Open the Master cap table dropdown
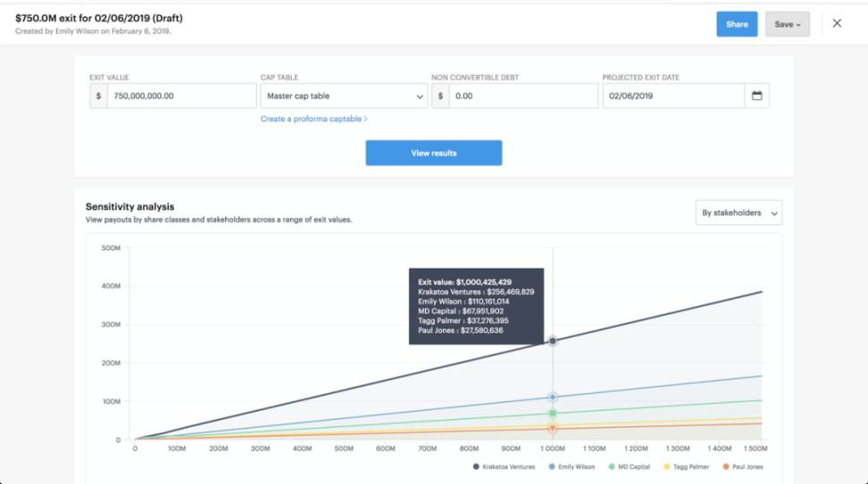 tap(344, 96)
